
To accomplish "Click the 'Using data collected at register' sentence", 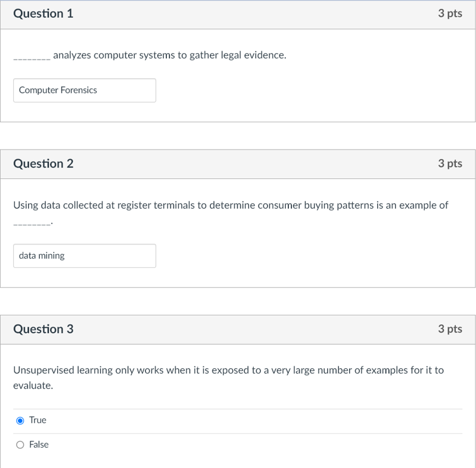I will click(231, 205).
